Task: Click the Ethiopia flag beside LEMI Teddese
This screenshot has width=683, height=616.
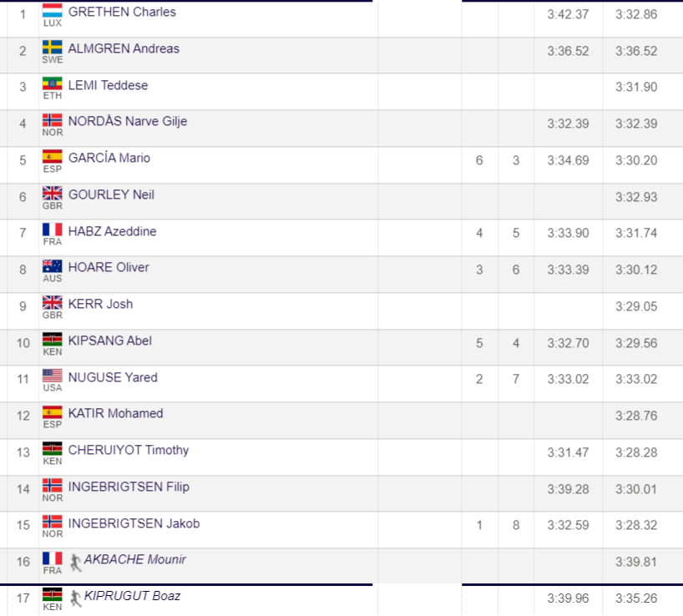Action: pos(52,83)
